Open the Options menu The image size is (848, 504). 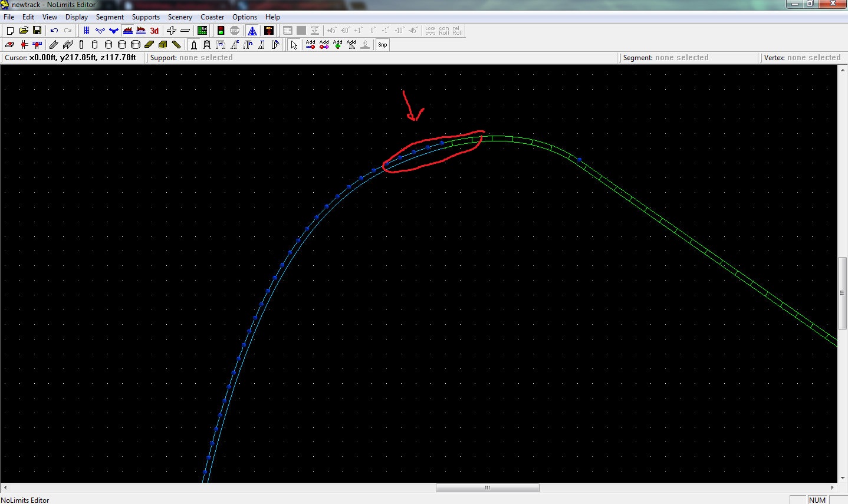245,17
